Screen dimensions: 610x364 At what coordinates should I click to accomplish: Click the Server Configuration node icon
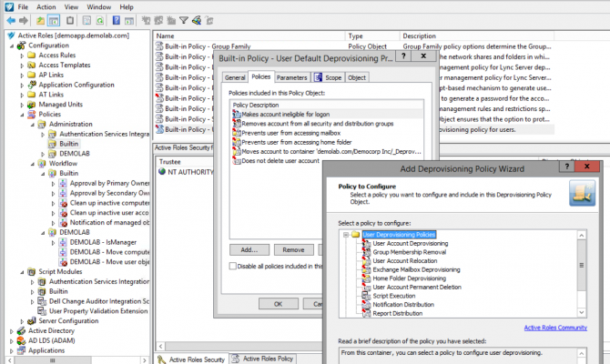32,321
